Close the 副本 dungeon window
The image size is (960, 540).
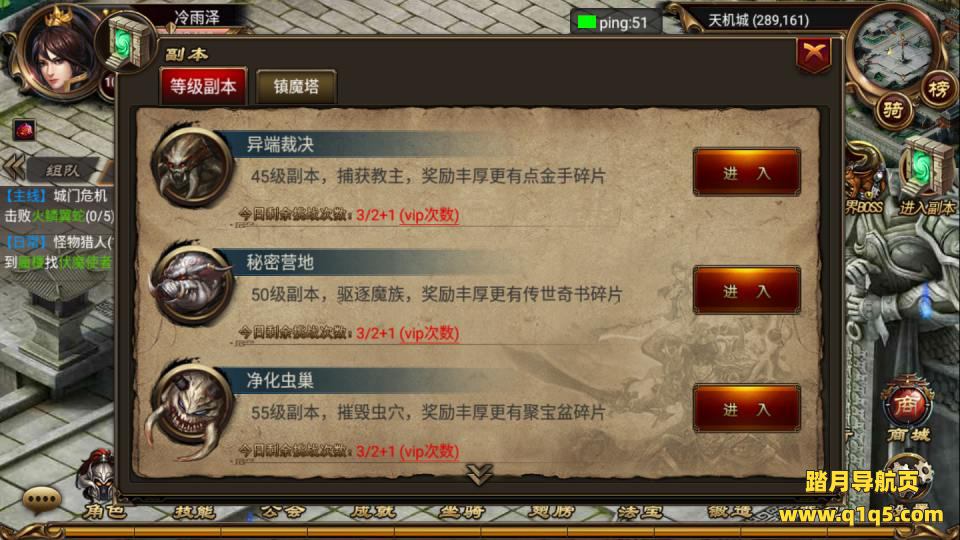(x=814, y=54)
